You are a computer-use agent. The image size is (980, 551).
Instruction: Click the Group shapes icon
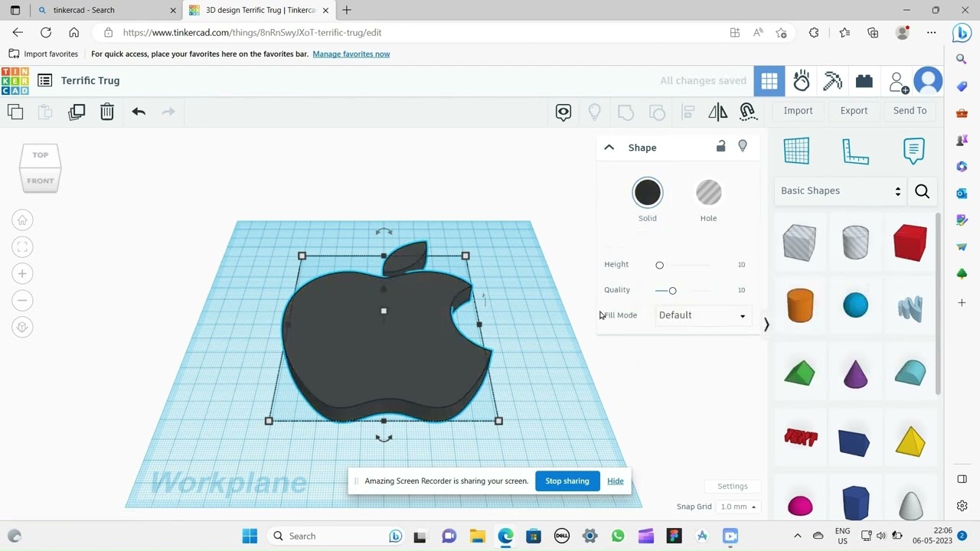[626, 112]
